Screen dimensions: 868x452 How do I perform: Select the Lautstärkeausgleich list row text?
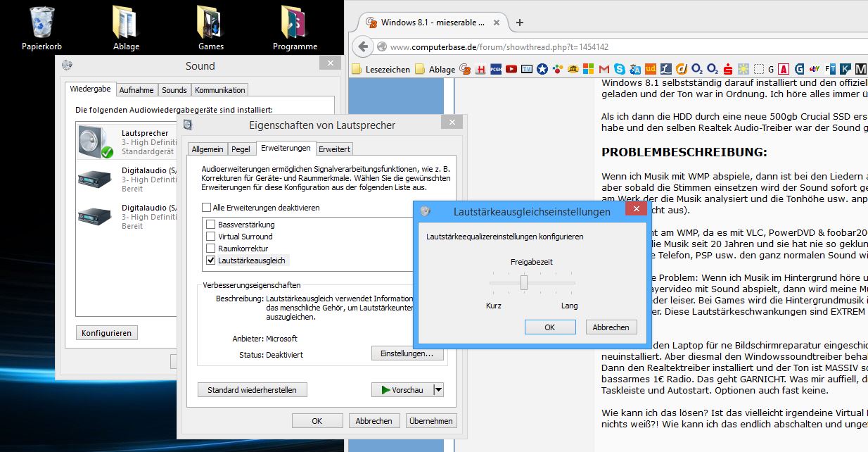253,260
